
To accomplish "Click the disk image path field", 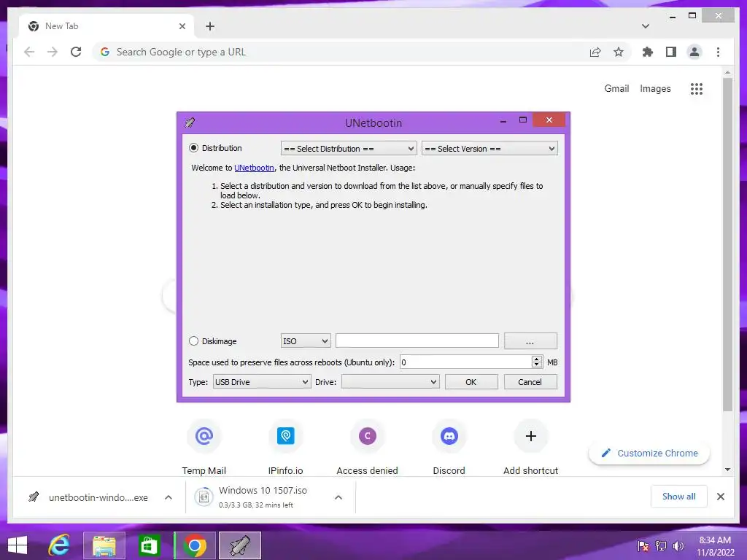I will (x=417, y=341).
